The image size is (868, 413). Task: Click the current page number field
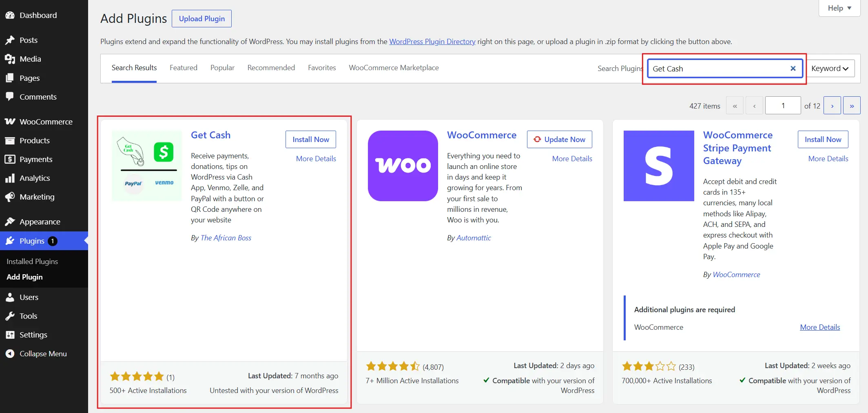[783, 105]
